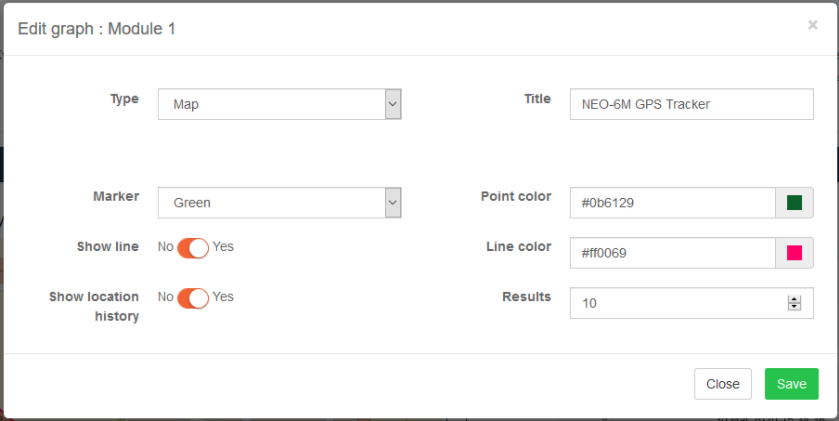This screenshot has width=839, height=421.
Task: Decrease Results with the down spinner arrow
Action: point(795,307)
